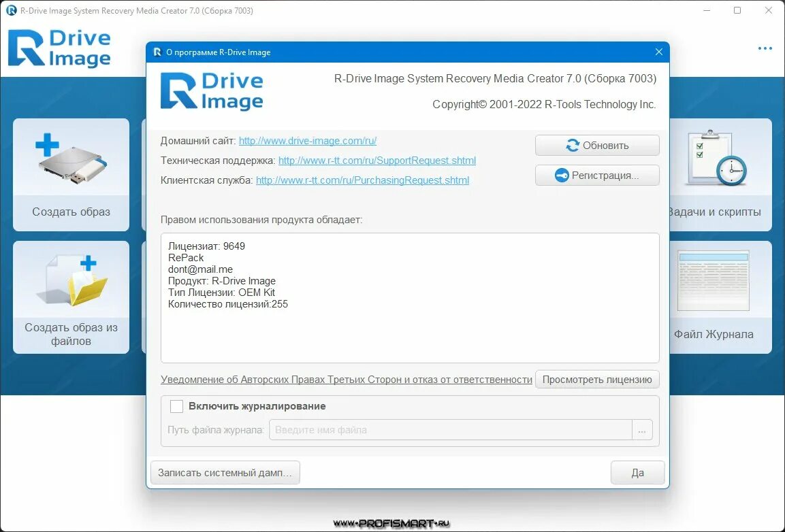The width and height of the screenshot is (785, 532).
Task: Click the Update (Обновить) button
Action: point(597,146)
